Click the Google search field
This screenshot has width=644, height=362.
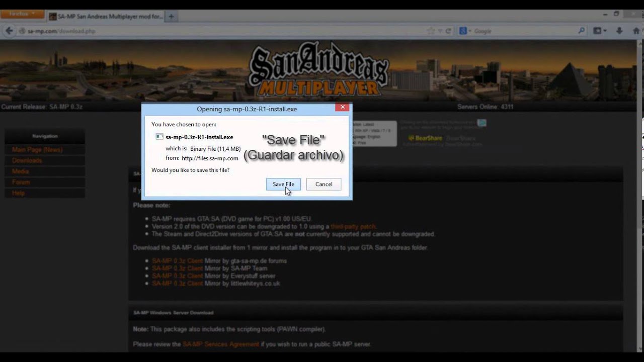pyautogui.click(x=525, y=31)
